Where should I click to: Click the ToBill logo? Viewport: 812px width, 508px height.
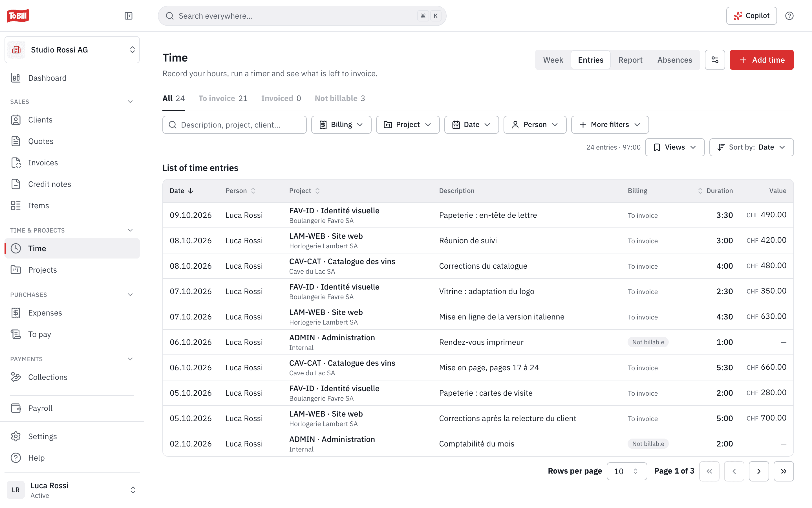coord(18,16)
